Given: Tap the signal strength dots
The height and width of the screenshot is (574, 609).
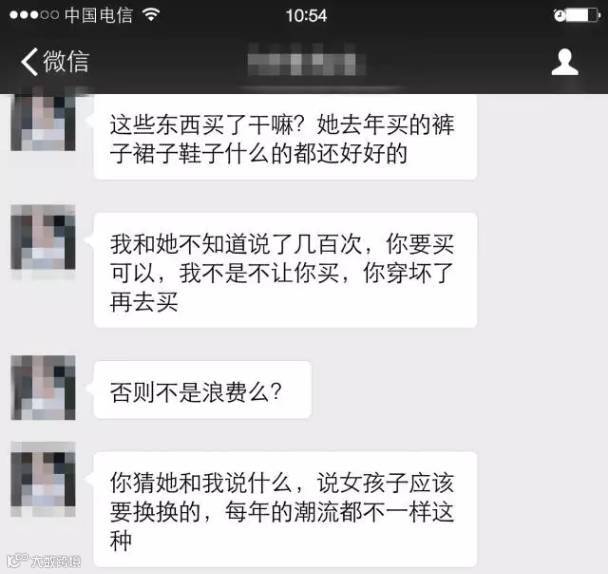Looking at the screenshot, I should (34, 15).
